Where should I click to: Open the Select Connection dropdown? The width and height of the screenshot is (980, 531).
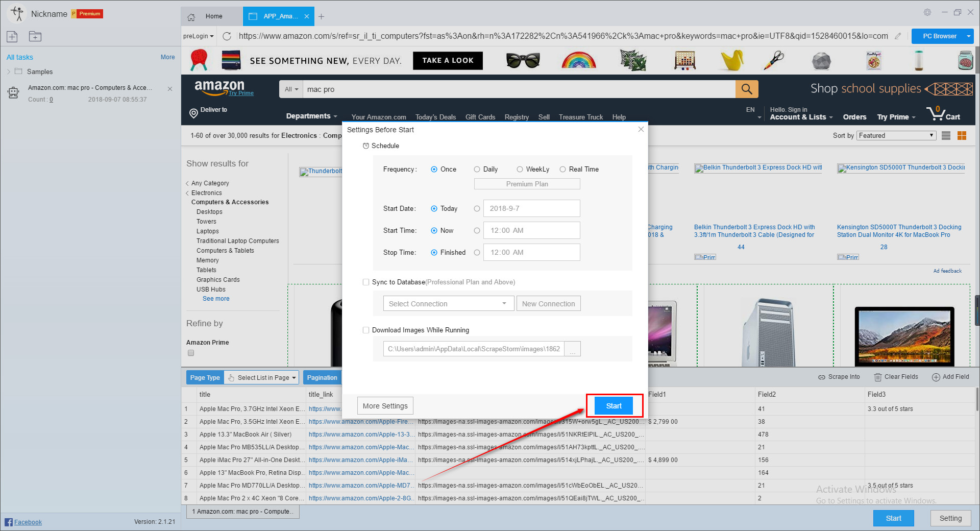[449, 304]
